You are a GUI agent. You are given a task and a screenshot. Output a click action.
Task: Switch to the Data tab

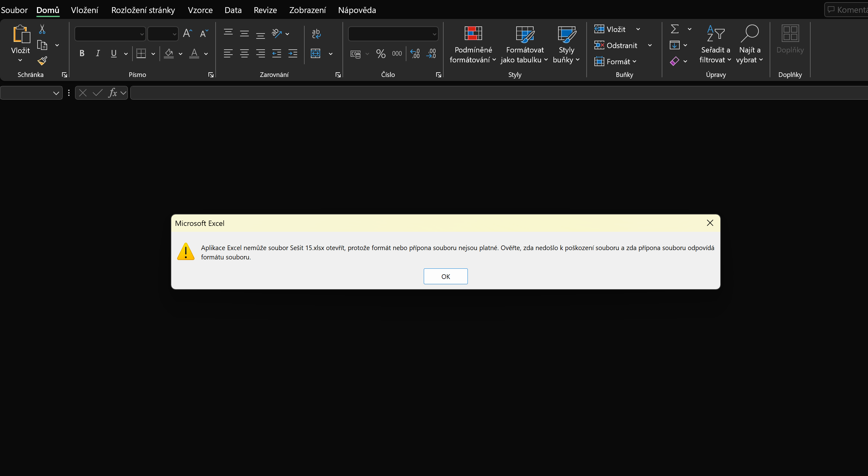[x=233, y=10]
